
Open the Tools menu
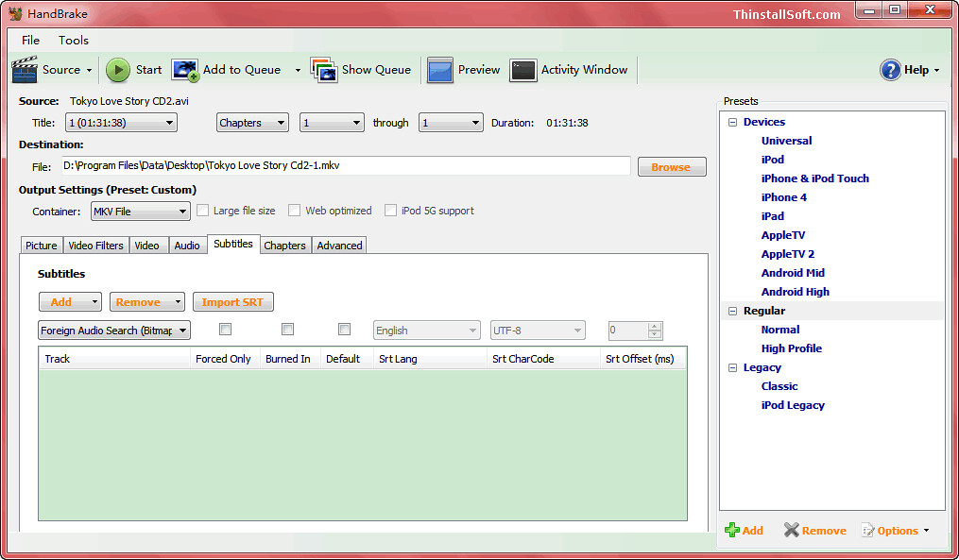[73, 40]
